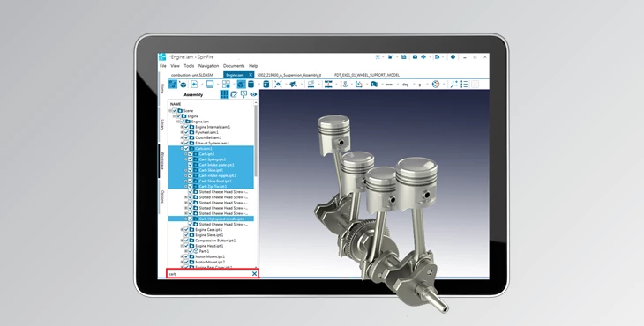Open the Options side tab
644x326 pixels.
coord(162,196)
